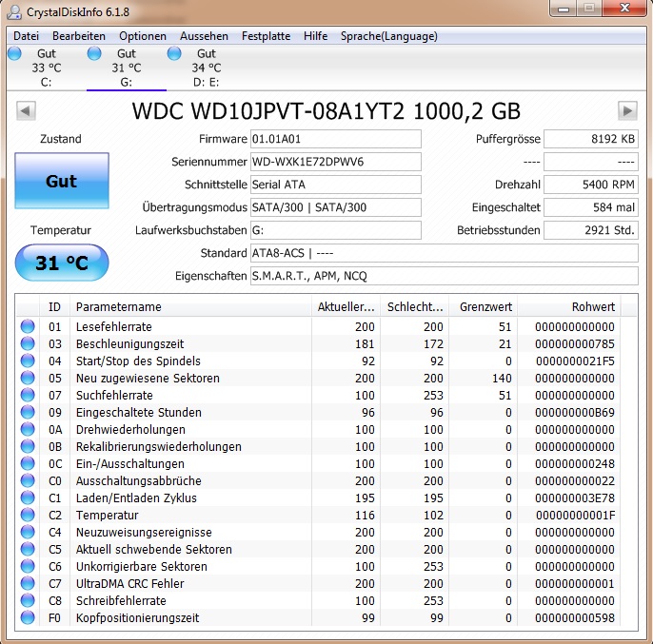Click status icon for Ein-/Ausschaltungen row

point(28,463)
